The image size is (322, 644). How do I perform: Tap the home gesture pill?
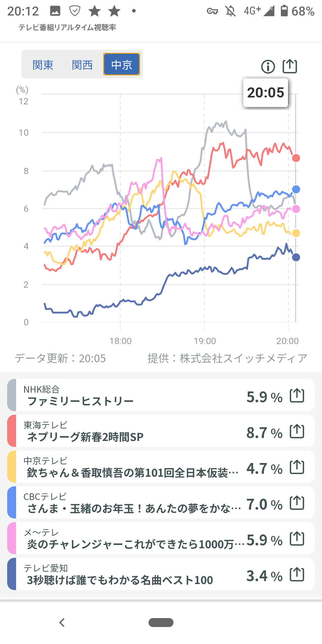pos(161,623)
